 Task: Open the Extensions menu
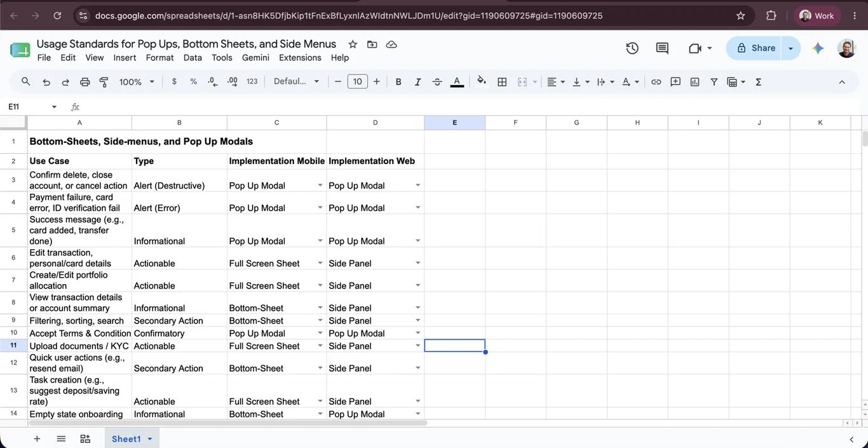[x=300, y=57]
